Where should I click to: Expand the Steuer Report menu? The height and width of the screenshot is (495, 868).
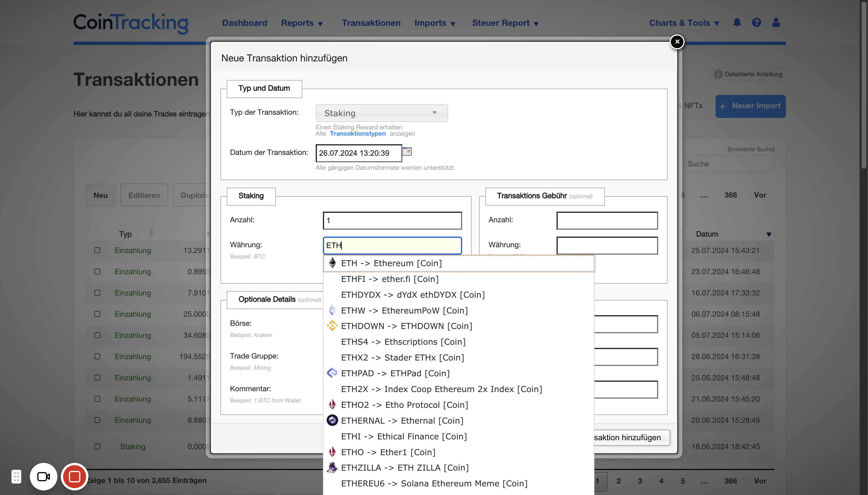click(505, 23)
